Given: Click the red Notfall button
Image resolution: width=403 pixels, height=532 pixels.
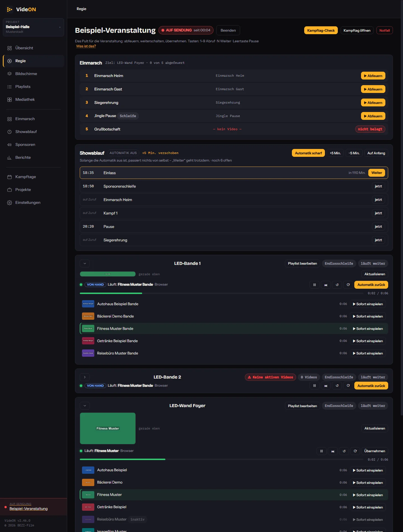Looking at the screenshot, I should (x=385, y=31).
